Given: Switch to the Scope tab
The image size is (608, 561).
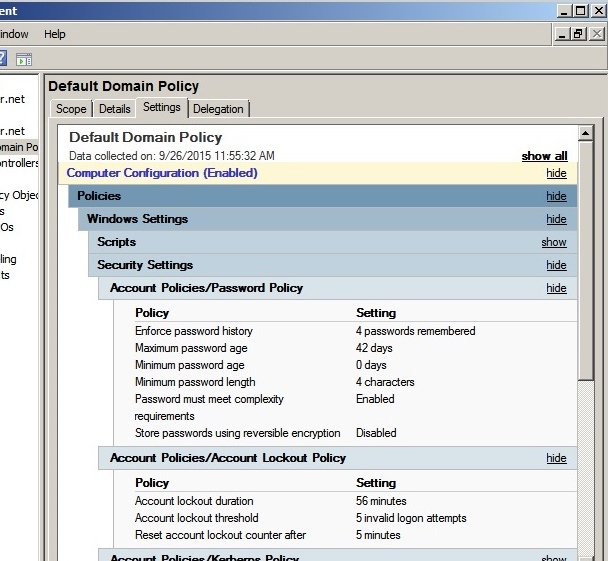Looking at the screenshot, I should pos(71,109).
